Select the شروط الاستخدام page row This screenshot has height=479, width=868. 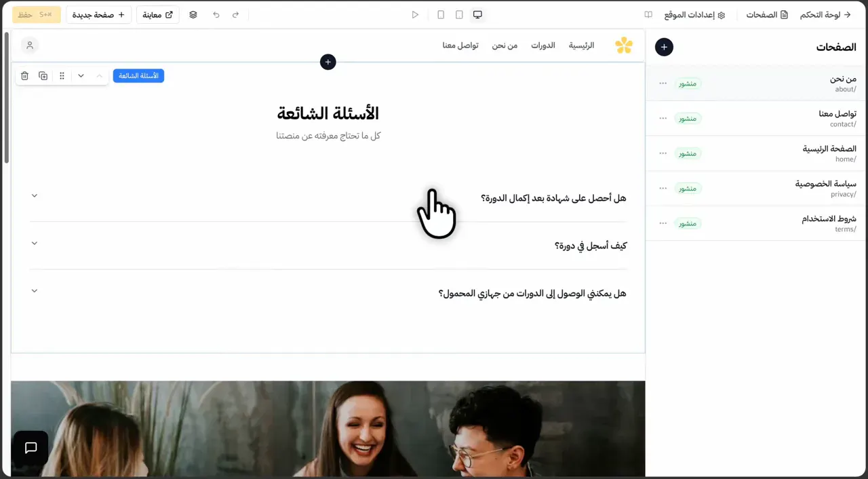(x=757, y=223)
